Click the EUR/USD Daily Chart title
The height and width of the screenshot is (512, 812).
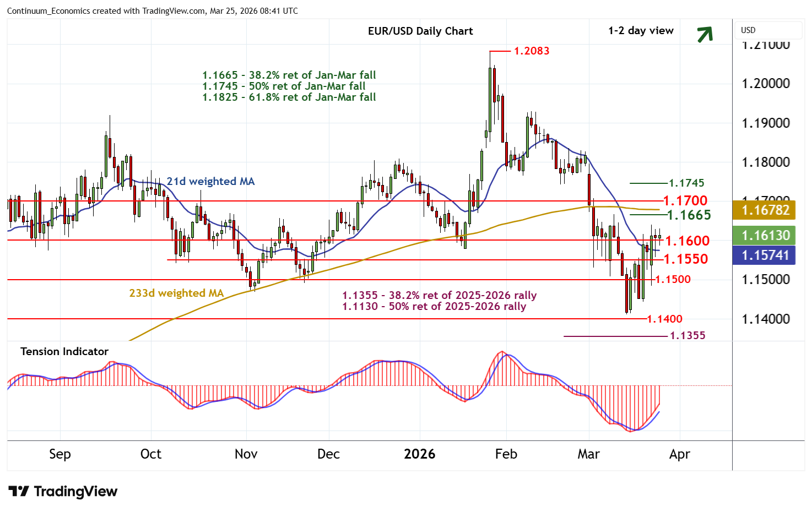click(420, 31)
